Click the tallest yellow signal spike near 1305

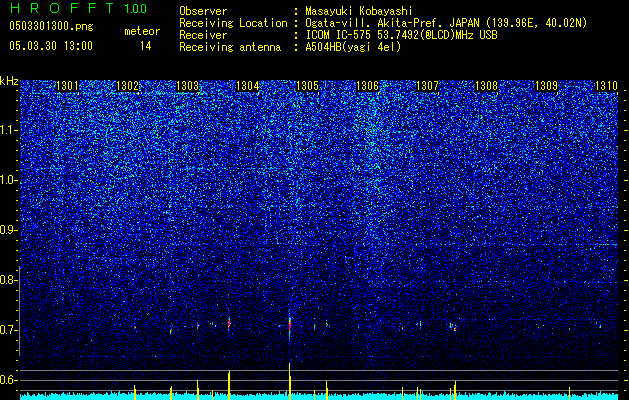point(289,381)
